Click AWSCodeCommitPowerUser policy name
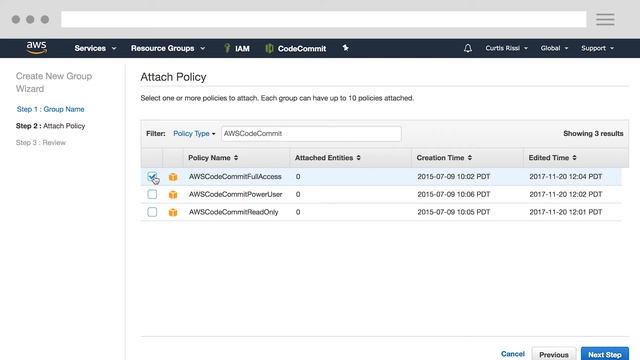Screen dimensions: 640x360 pos(236,194)
